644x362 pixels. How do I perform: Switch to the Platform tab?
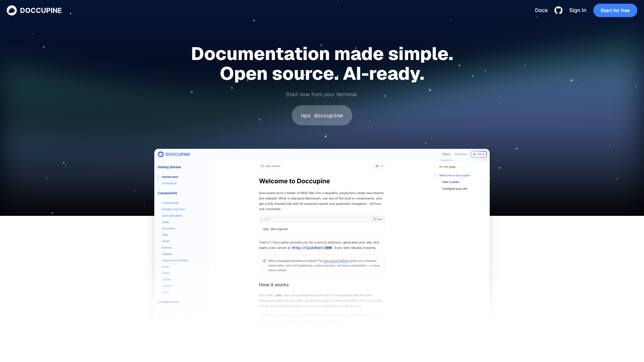coord(461,154)
